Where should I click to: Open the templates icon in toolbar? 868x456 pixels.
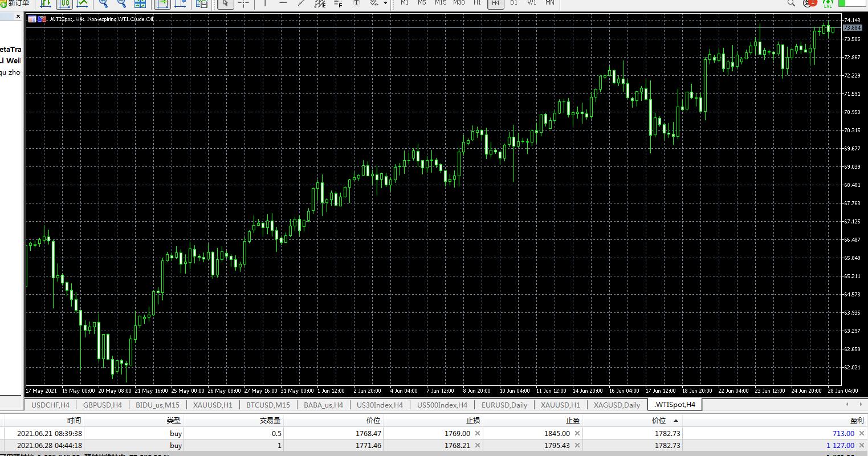(x=202, y=3)
